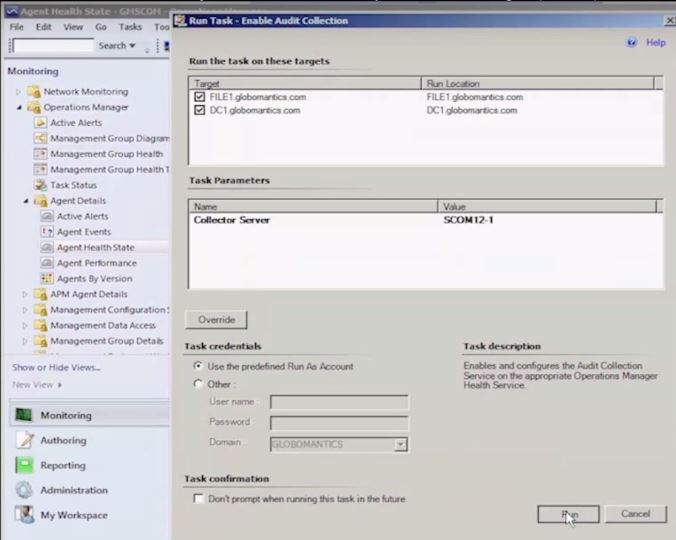Screen dimensions: 676x540
Task: Open Management Group Diagram view icon
Action: coord(41,138)
